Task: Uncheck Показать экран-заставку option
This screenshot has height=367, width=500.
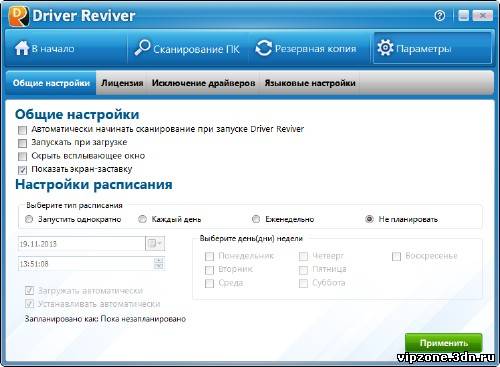Action: coord(22,170)
